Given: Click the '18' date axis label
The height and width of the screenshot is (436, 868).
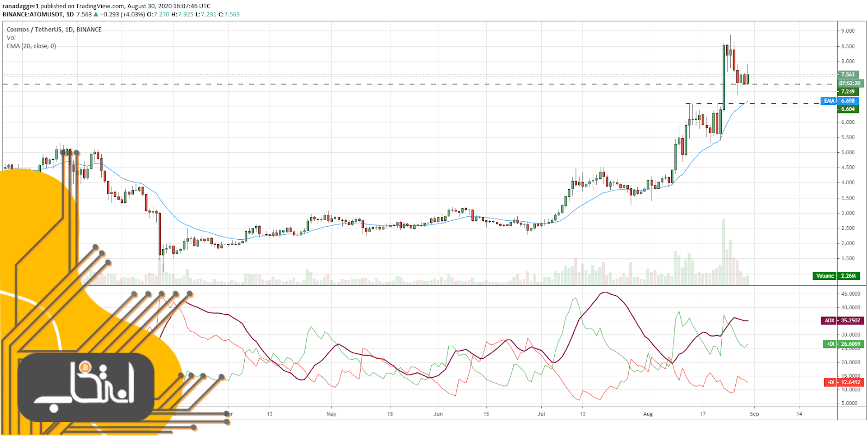Looking at the screenshot, I should click(390, 414).
